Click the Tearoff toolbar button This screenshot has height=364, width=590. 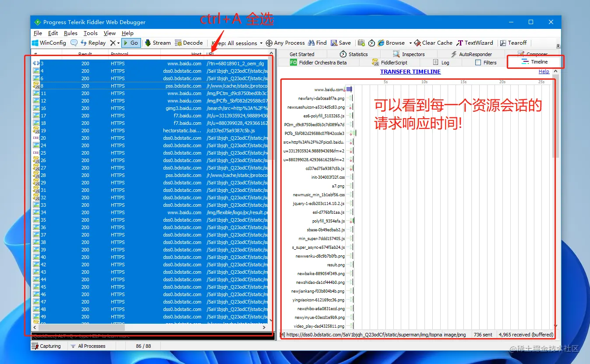(x=513, y=43)
